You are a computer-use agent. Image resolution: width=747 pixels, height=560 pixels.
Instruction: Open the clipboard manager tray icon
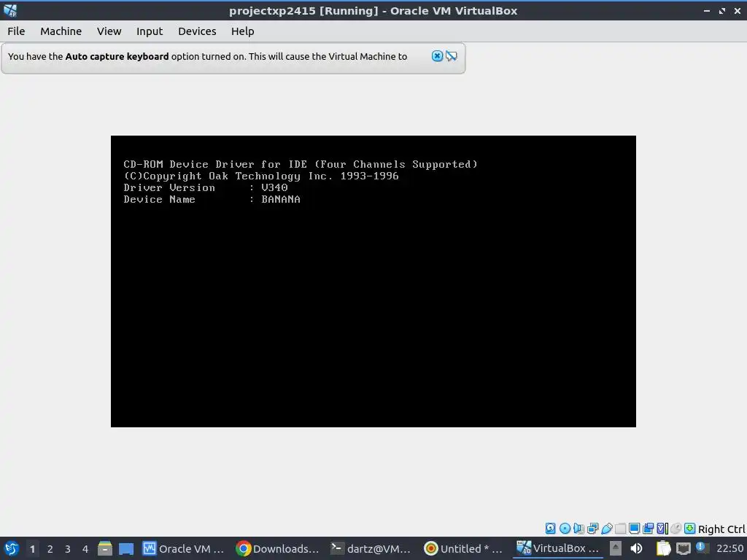(662, 548)
